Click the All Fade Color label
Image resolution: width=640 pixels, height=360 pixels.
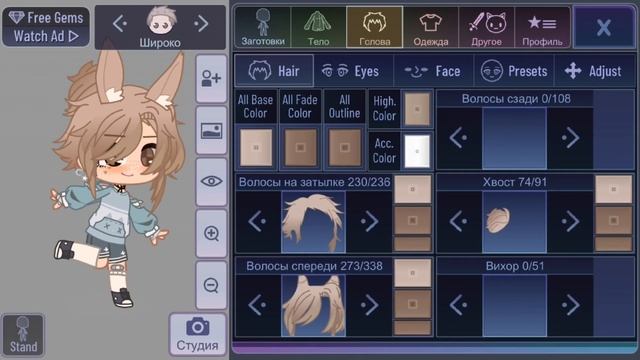click(300, 107)
